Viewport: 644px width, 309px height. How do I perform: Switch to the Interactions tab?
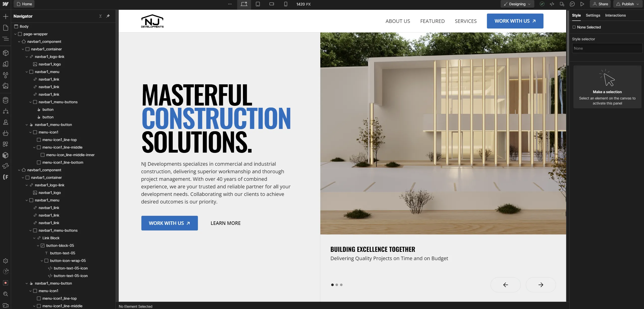[x=615, y=15]
